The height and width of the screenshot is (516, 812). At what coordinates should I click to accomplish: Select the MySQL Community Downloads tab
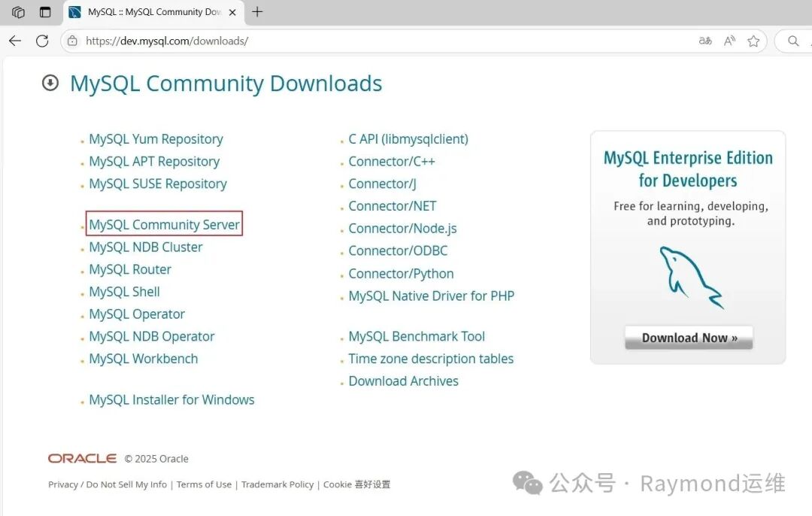(153, 13)
